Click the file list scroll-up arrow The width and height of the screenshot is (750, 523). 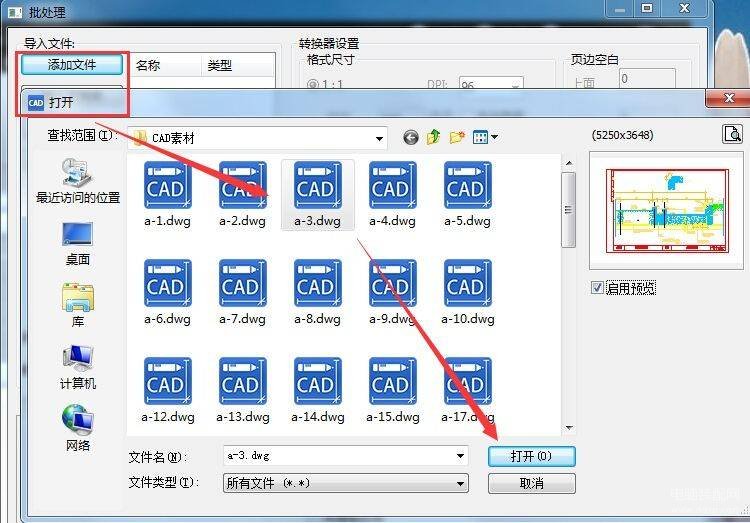(569, 164)
